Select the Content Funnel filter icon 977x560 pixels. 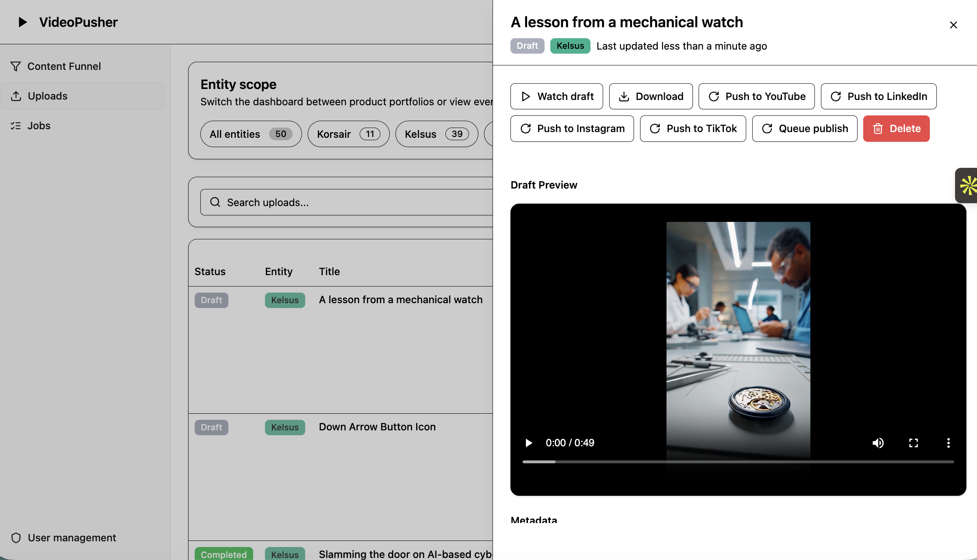click(x=16, y=66)
